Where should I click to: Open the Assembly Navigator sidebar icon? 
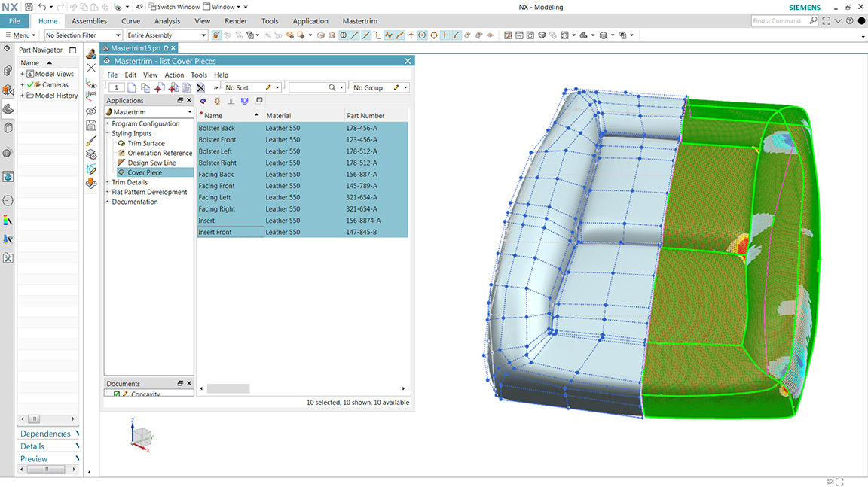tap(8, 70)
